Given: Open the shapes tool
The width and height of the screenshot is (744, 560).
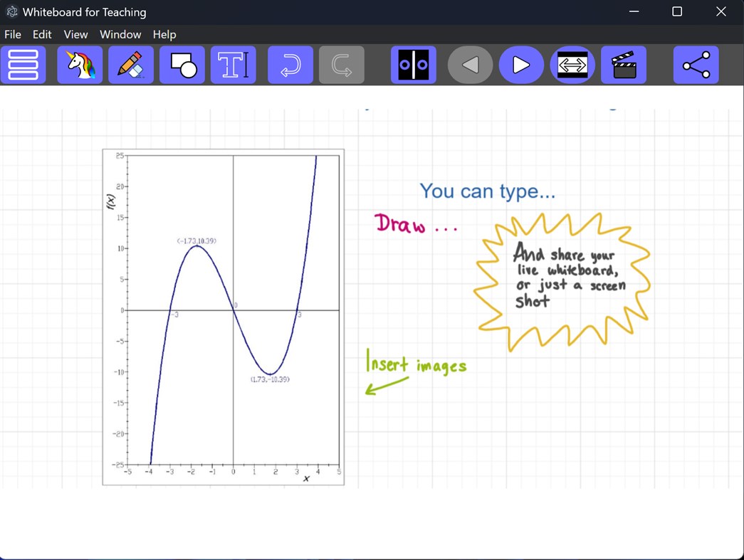Looking at the screenshot, I should point(182,64).
